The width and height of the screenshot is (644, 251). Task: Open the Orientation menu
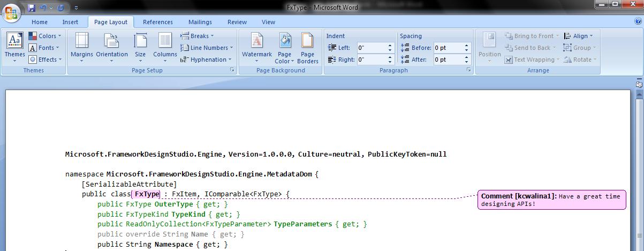click(x=112, y=46)
